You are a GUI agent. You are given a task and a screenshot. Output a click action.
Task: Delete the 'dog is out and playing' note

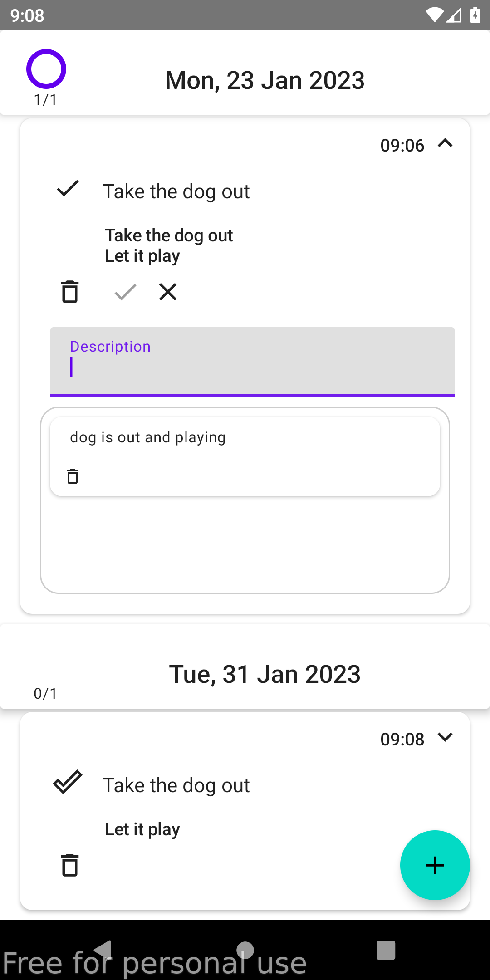(x=73, y=476)
